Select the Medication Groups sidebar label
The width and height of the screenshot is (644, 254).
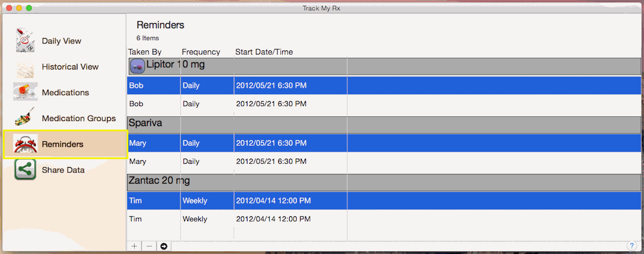(x=79, y=119)
